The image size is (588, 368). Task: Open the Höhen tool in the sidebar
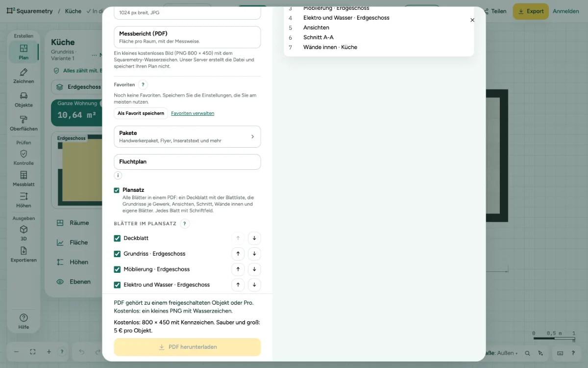tap(24, 200)
